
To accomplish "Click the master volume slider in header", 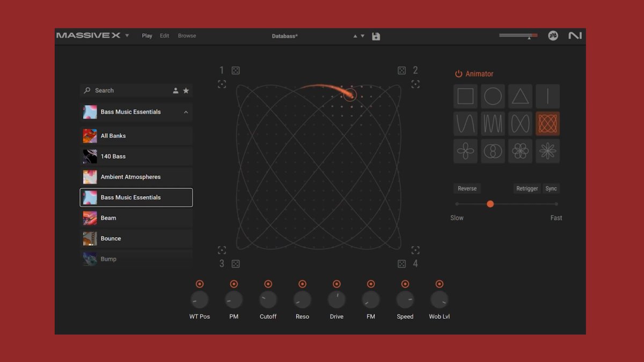I will pos(518,36).
